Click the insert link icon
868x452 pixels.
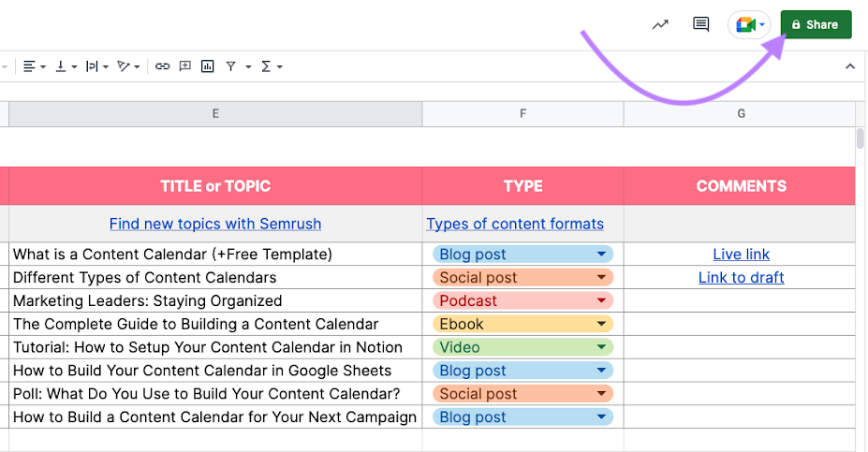[x=163, y=66]
